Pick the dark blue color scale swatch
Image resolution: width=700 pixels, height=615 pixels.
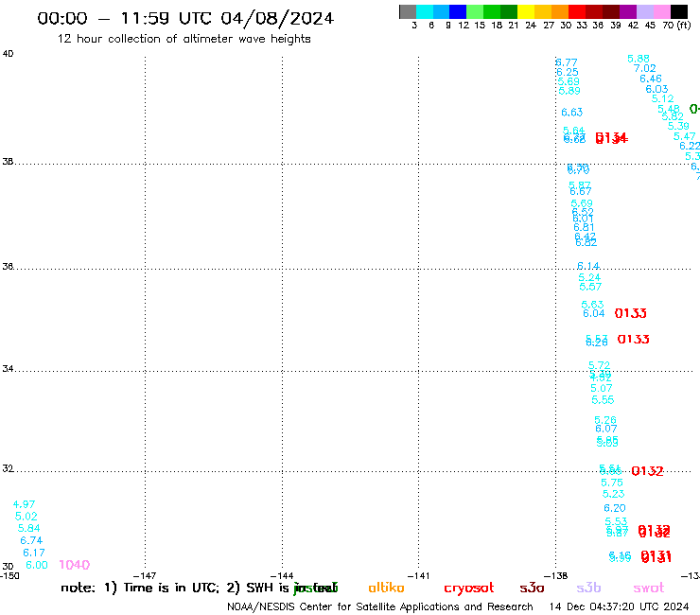coord(458,11)
